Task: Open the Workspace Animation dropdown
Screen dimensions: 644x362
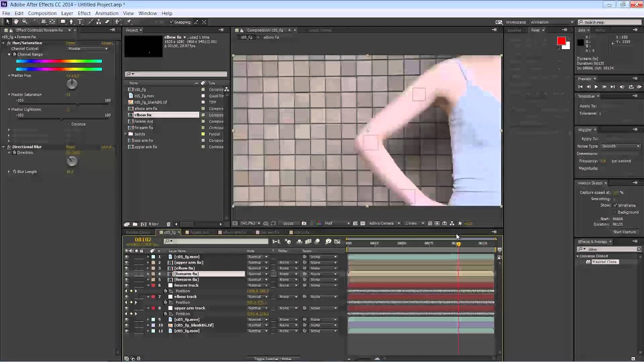Action: [552, 22]
